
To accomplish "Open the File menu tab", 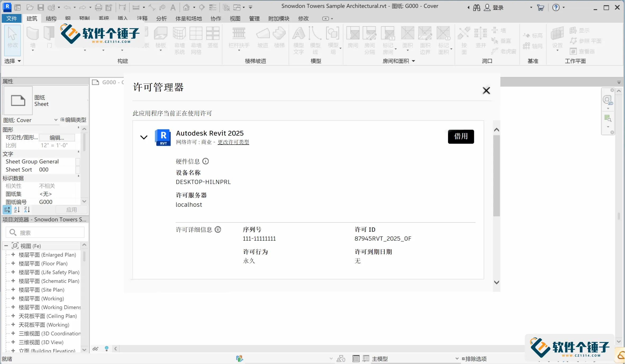I will pos(11,18).
